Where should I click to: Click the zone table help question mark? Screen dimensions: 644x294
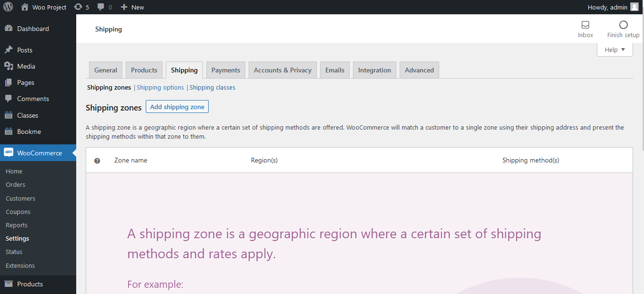tap(97, 161)
